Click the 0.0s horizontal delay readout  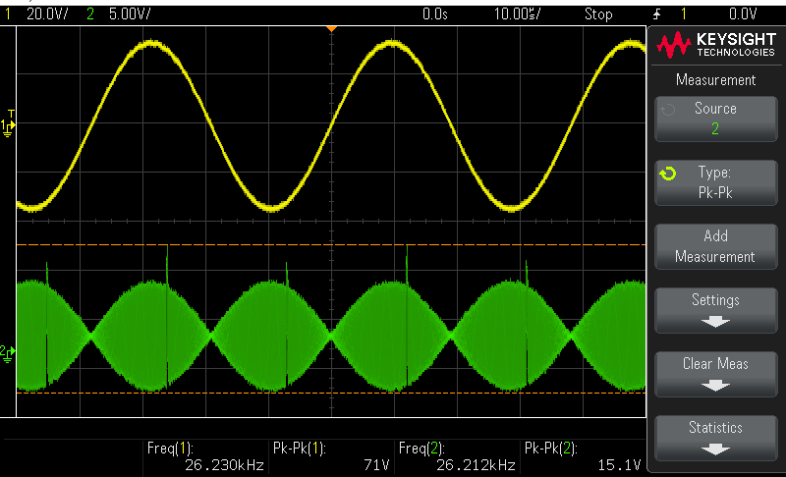point(434,14)
